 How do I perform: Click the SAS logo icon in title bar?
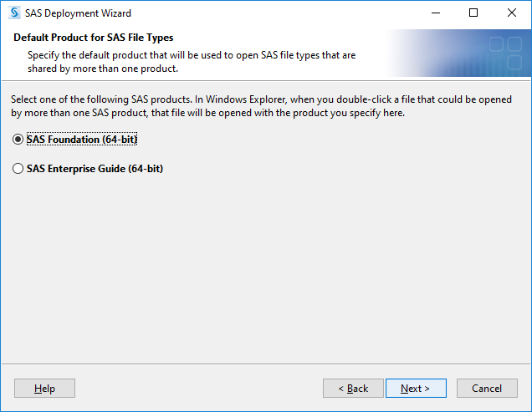coord(14,13)
